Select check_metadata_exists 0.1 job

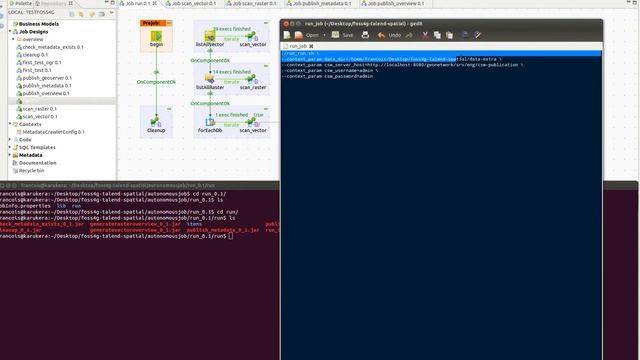pyautogui.click(x=50, y=47)
